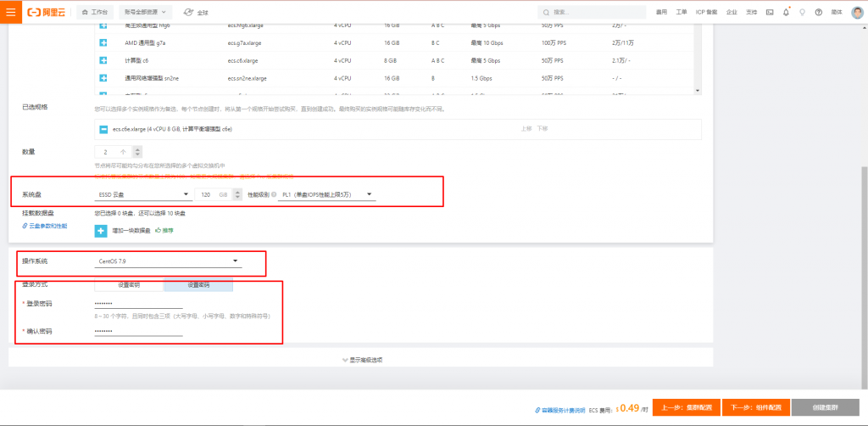
Task: Select the 设置密码 login tab
Action: coord(198,285)
